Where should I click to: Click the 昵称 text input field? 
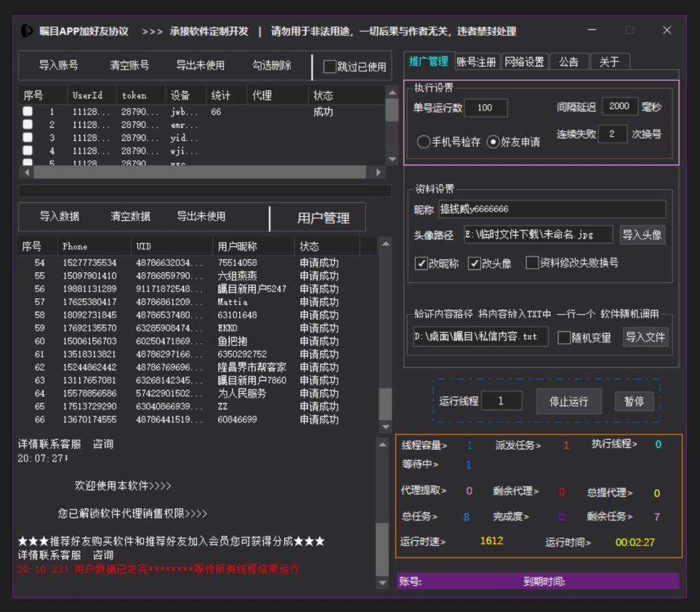coord(551,209)
